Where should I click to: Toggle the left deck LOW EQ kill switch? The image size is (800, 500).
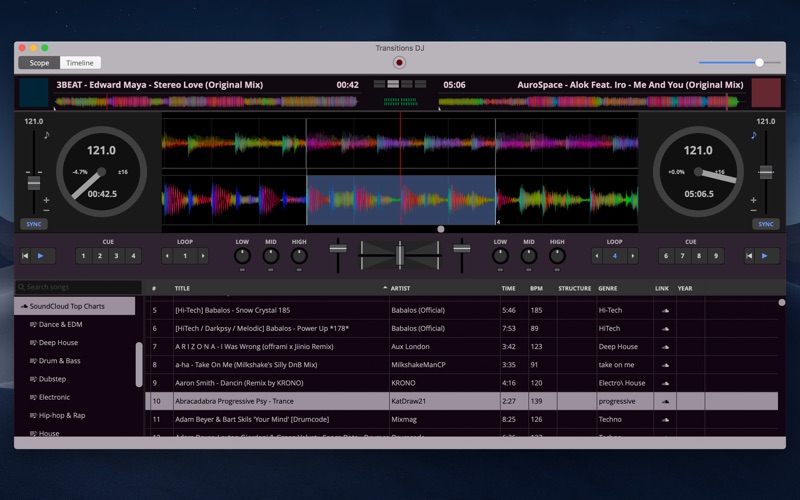pos(242,270)
